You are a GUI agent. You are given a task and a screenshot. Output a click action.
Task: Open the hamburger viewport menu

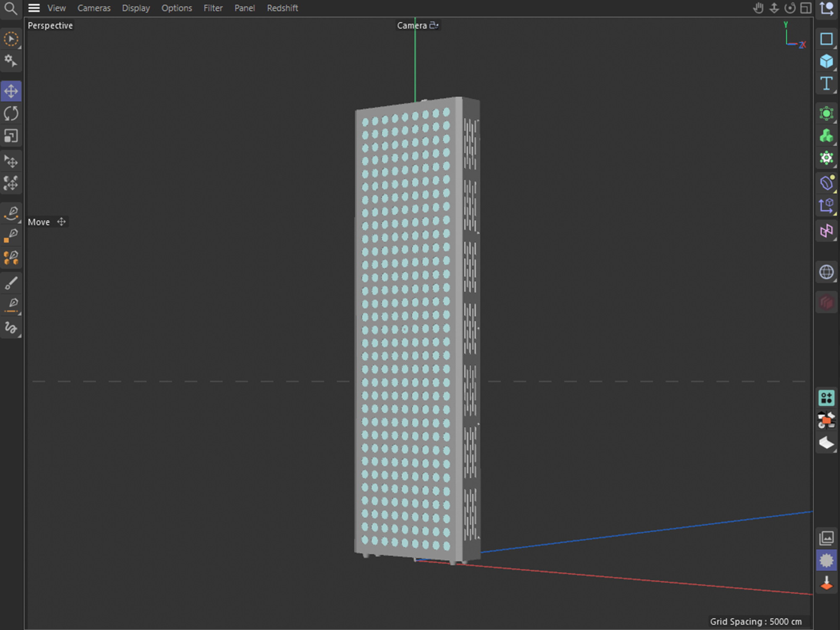tap(34, 8)
